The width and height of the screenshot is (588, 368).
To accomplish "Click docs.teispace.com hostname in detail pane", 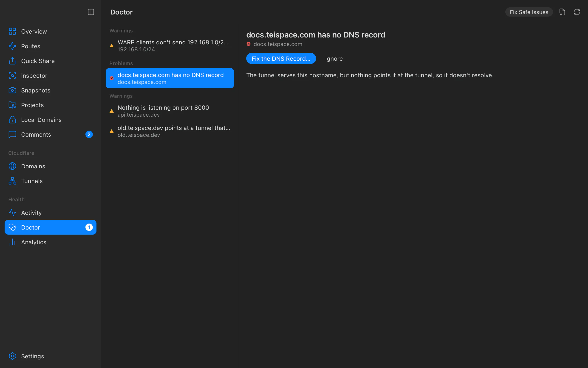I will point(278,44).
